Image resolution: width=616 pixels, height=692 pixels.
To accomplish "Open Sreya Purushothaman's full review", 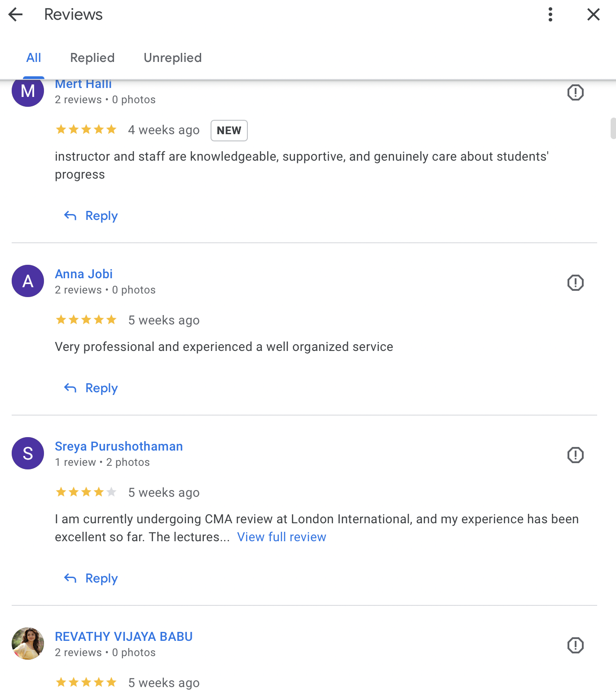I will pos(282,537).
